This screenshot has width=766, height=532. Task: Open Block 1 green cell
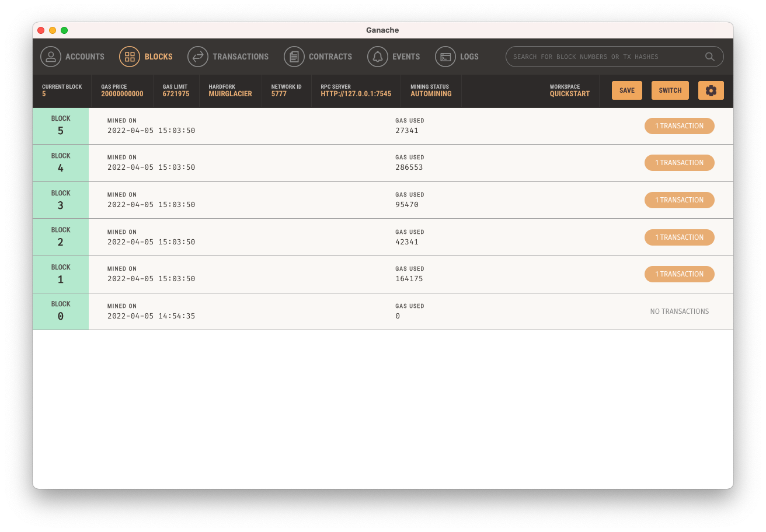click(x=61, y=274)
